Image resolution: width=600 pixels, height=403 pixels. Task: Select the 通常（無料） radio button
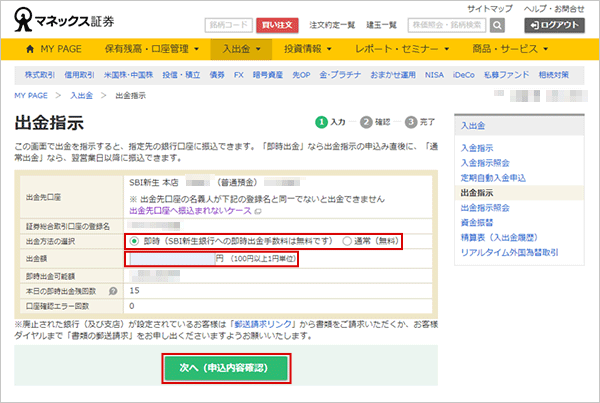(347, 241)
